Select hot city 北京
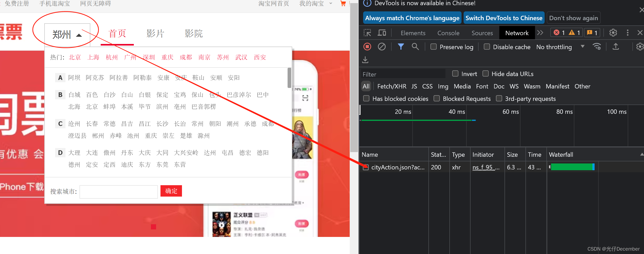644x254 pixels. (x=75, y=57)
